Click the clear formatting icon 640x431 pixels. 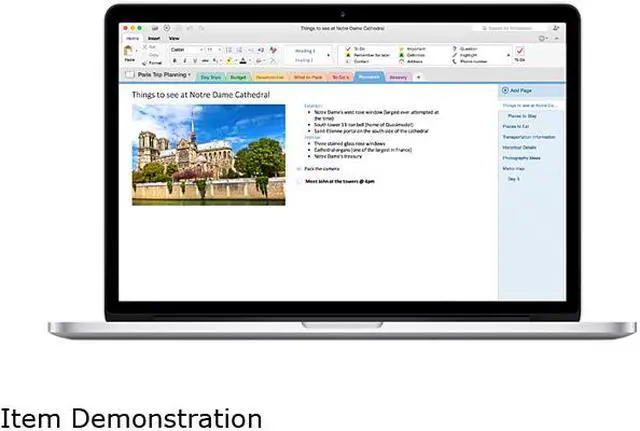pos(273,50)
